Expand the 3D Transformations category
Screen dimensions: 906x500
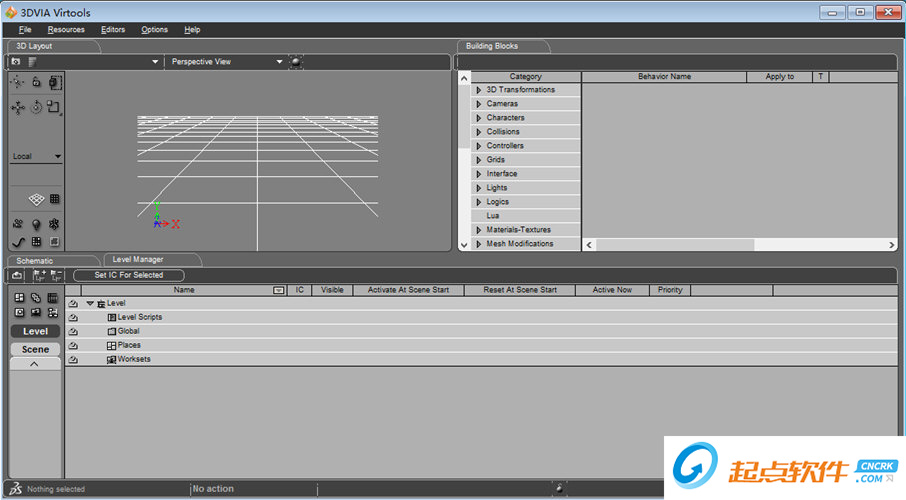(478, 90)
